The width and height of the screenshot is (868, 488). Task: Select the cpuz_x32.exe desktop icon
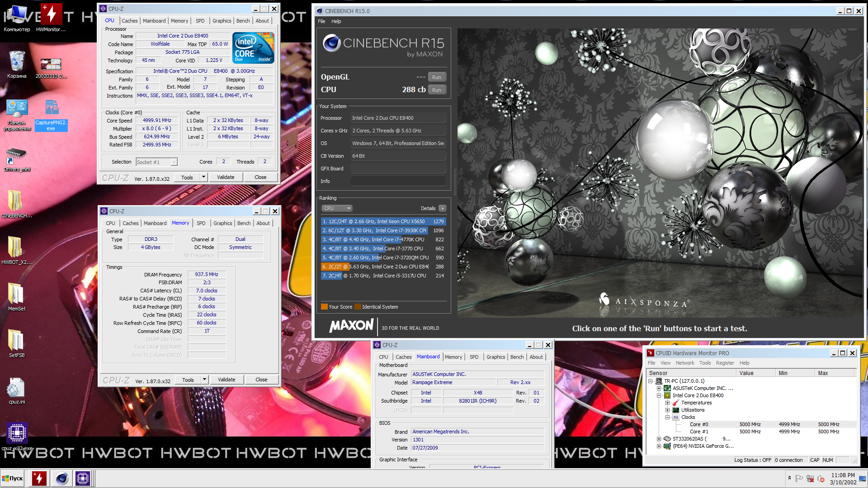click(x=17, y=436)
